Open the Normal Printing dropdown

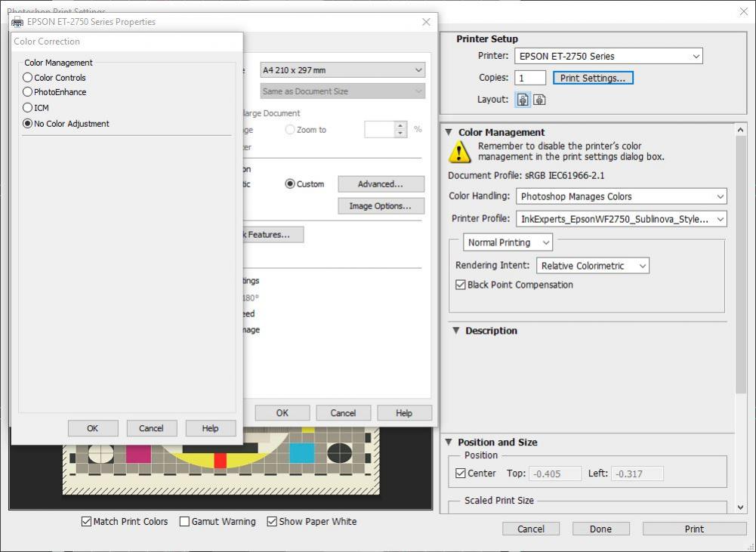coord(508,242)
